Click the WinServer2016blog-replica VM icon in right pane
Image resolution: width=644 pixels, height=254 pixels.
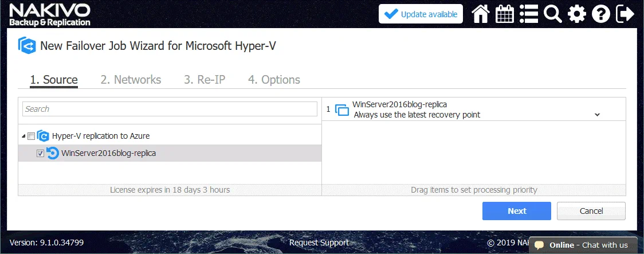[x=341, y=110]
